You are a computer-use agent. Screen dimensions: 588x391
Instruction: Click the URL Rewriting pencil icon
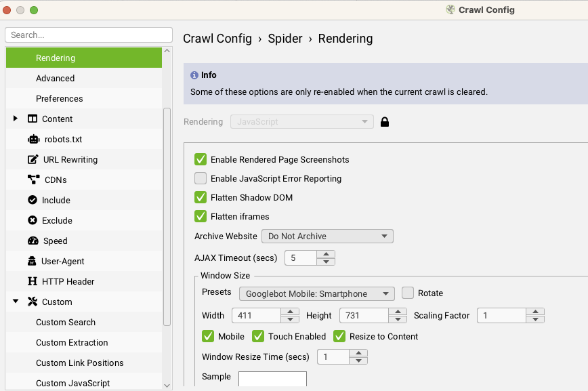(x=33, y=160)
